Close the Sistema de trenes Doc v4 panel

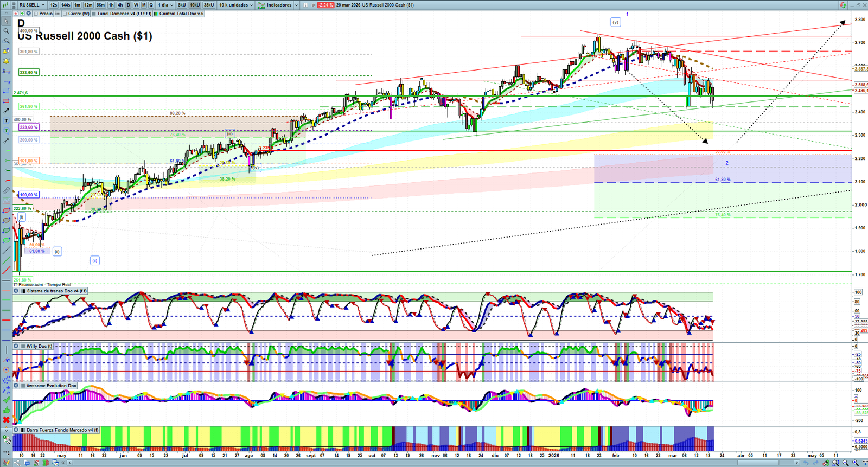[x=16, y=291]
